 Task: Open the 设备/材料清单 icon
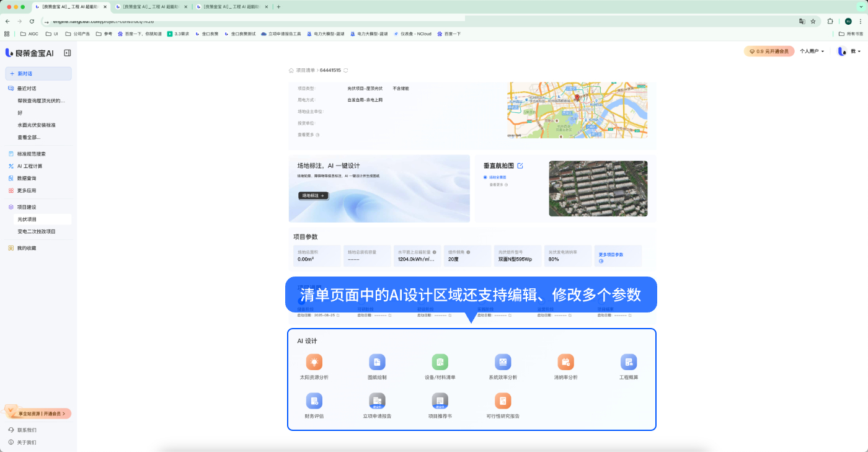[x=440, y=362]
